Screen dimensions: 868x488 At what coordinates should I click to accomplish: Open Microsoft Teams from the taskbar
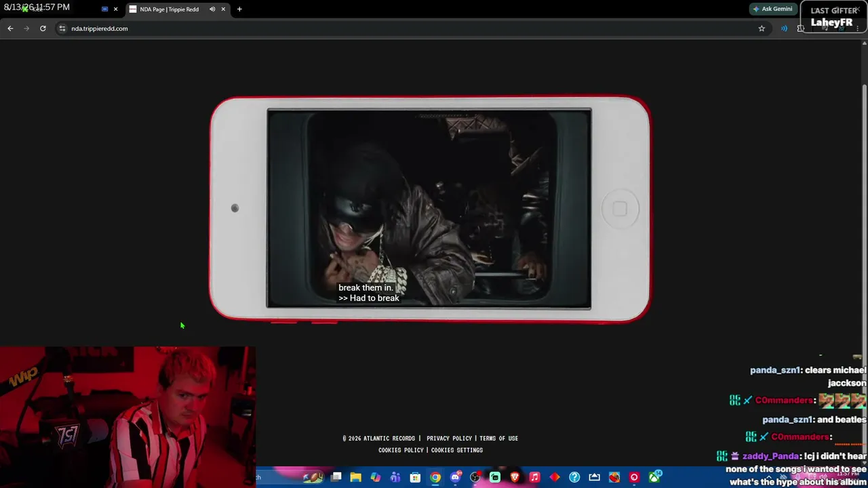[395, 477]
